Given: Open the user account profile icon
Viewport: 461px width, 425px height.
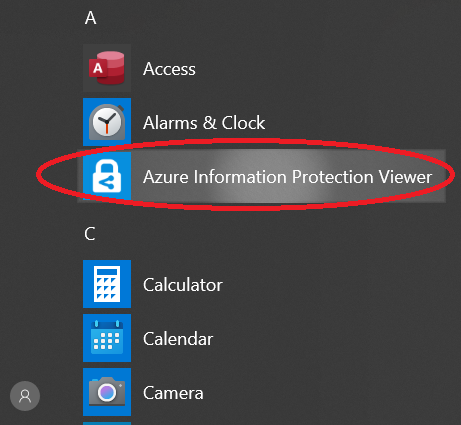Looking at the screenshot, I should pyautogui.click(x=25, y=396).
